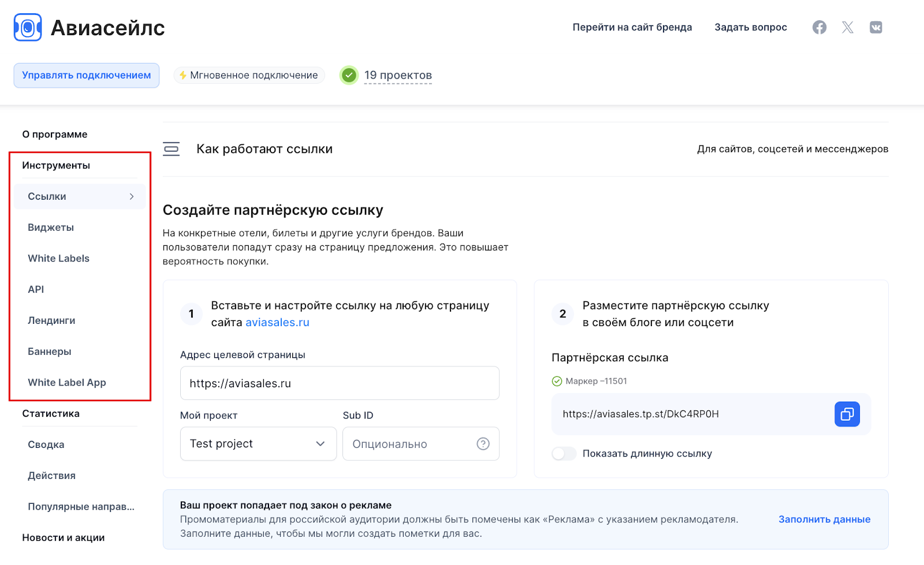Open О программе in the sidebar

tap(55, 134)
